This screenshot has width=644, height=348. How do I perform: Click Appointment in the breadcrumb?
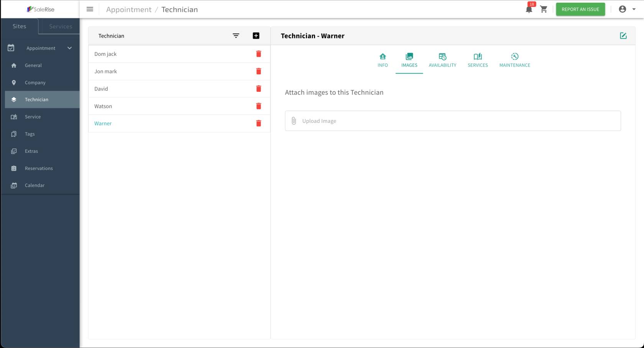(128, 10)
